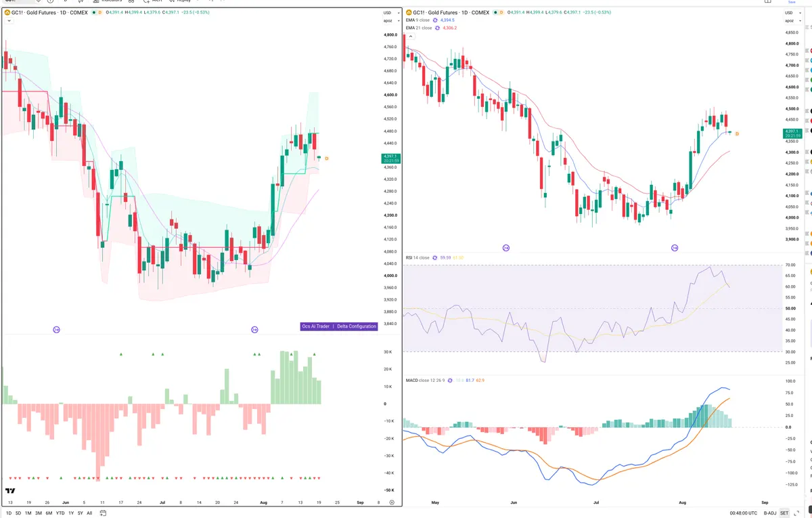Click first event marker on right chart

tap(505, 249)
